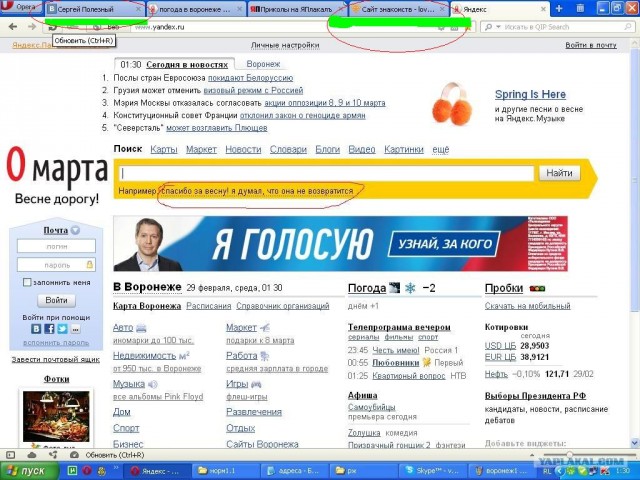640x480 pixels.
Task: Show more login providers with the ellipsis icon
Action: click(x=76, y=329)
